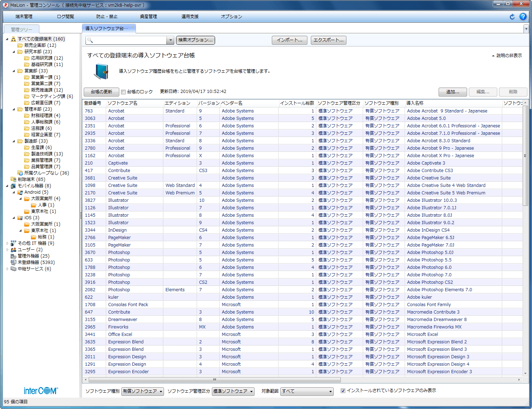Viewport: 532px width, 409px height.
Task: Toggle the 台帳のロック checkbox
Action: pos(124,92)
